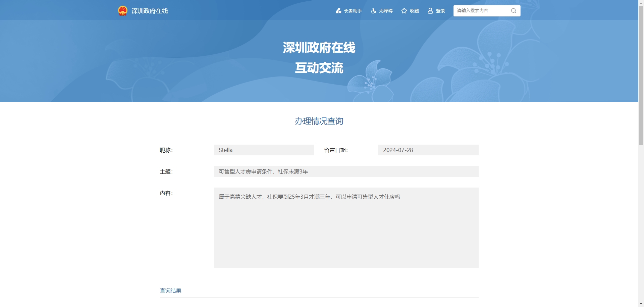Viewport: 644px width, 307px height.
Task: Click the 深圳政府在线 banner title text
Action: point(319,48)
